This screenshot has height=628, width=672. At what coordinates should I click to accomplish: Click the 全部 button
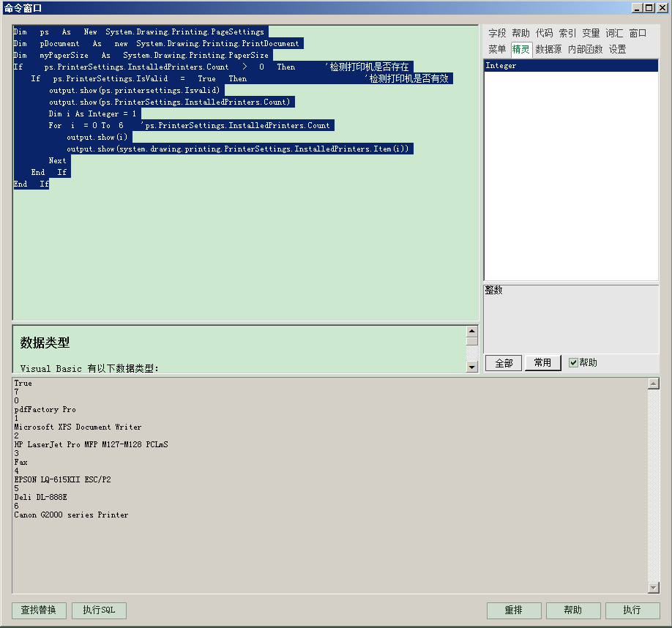pyautogui.click(x=504, y=363)
